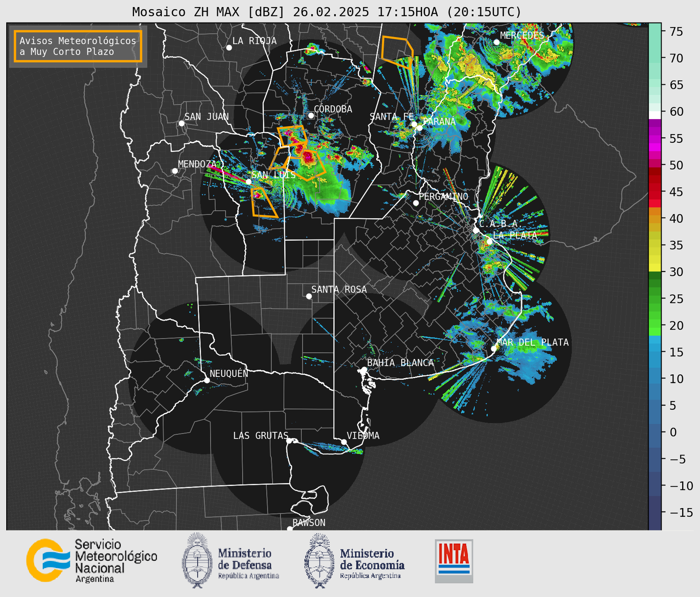Viewport: 700px width, 597px height.
Task: Select the SAN JUAN city marker dot
Action: (181, 123)
